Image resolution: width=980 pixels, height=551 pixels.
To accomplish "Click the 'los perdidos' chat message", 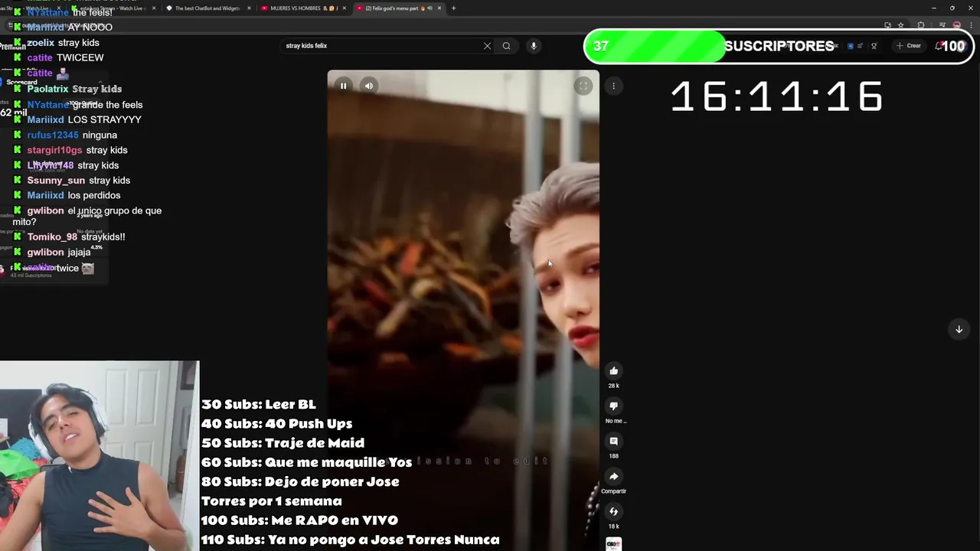I will point(93,195).
